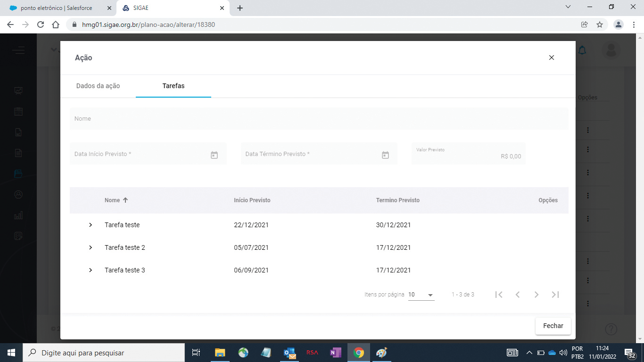Open a new Chrome tab
This screenshot has height=362, width=644.
point(240,8)
